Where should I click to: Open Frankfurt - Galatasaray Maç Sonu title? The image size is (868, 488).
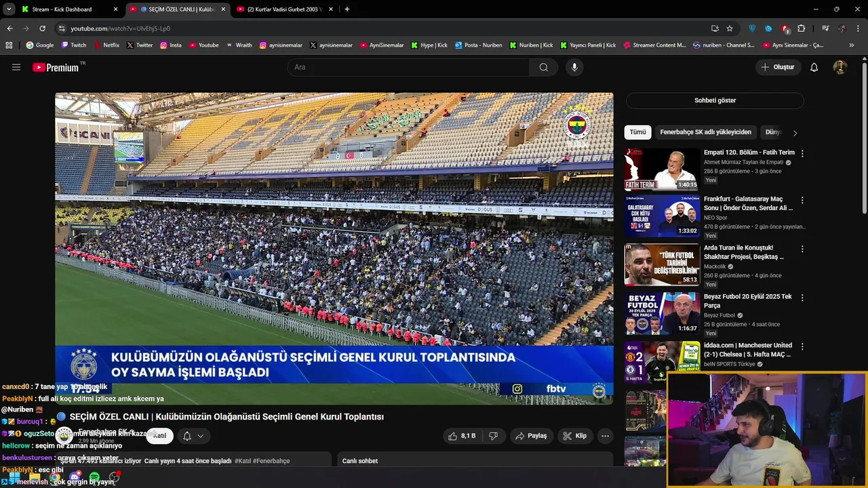pyautogui.click(x=749, y=203)
